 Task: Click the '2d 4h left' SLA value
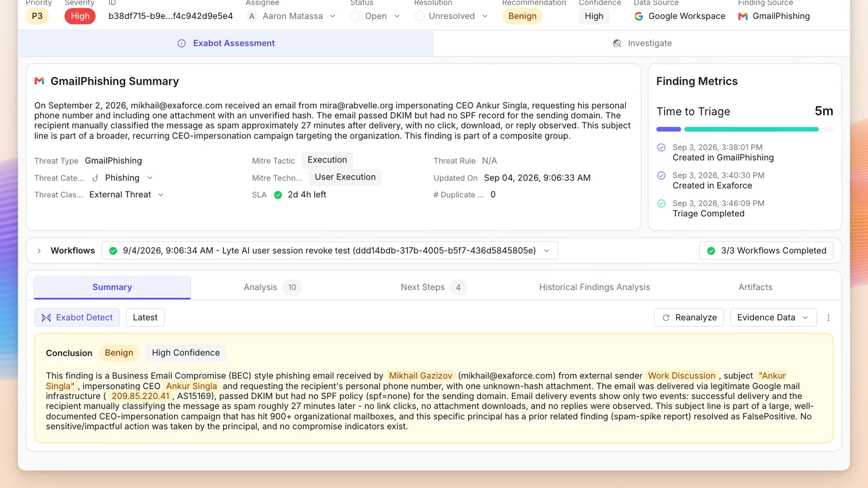pos(307,195)
